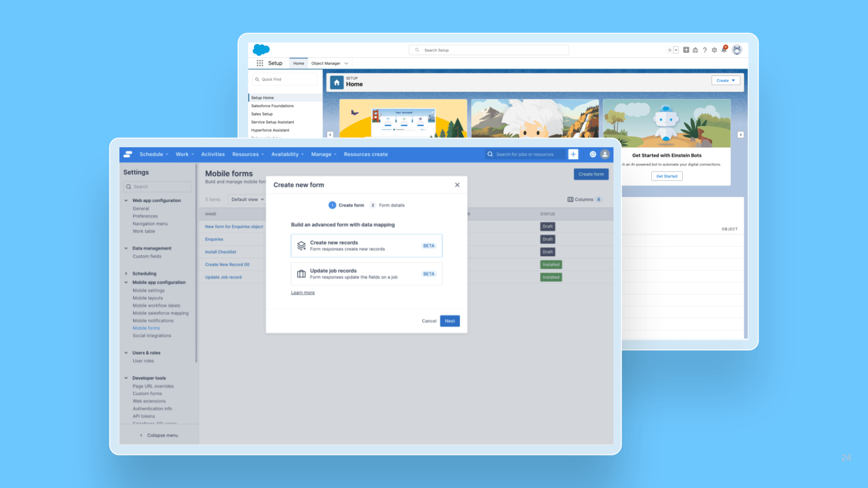Click the favorites star icon in Setup header
This screenshot has width=868, height=488.
(670, 50)
